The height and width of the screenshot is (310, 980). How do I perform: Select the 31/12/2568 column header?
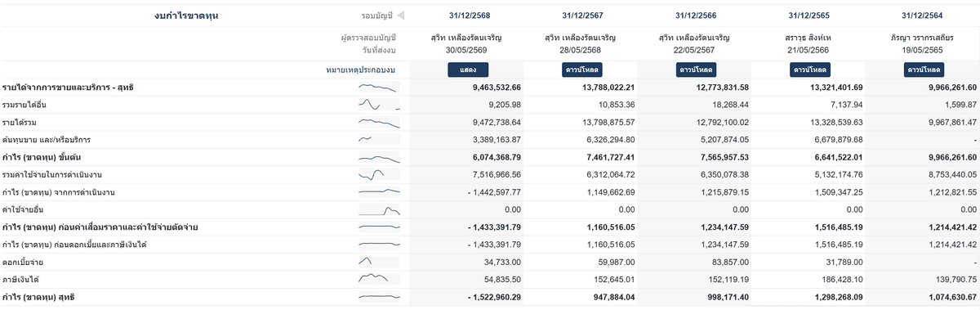click(x=470, y=16)
